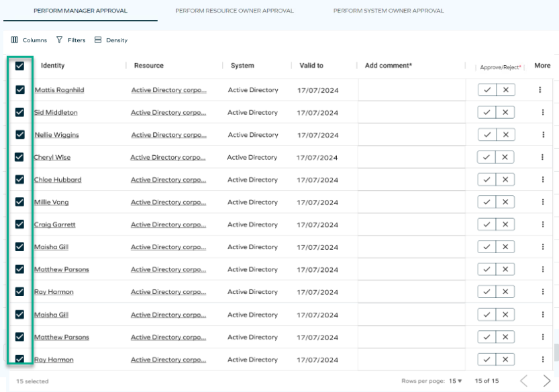Deselect the Craig Garrett row checkbox
This screenshot has height=392, width=559.
point(19,225)
